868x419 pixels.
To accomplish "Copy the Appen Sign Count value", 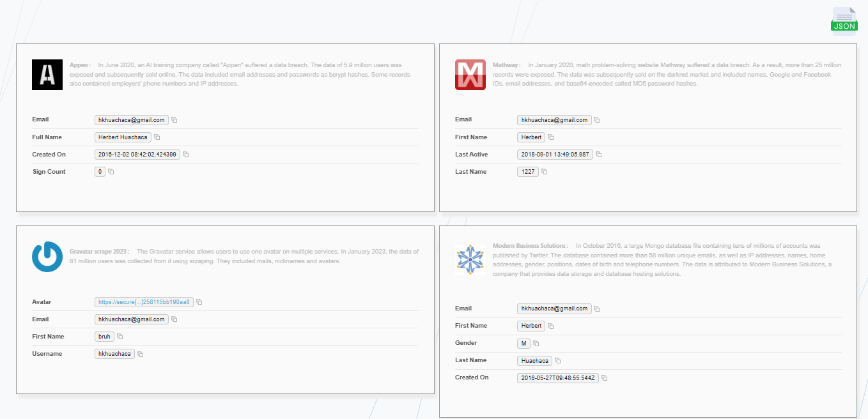I will coord(111,172).
